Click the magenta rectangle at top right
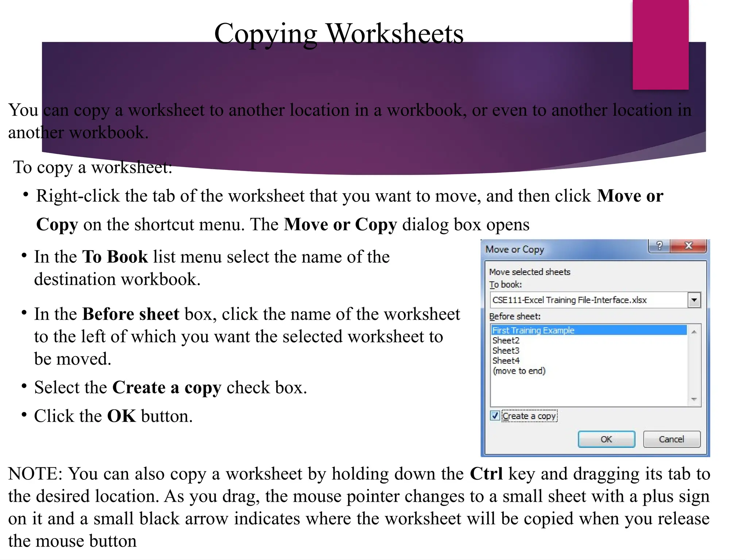Image resolution: width=747 pixels, height=560 pixels. [660, 44]
